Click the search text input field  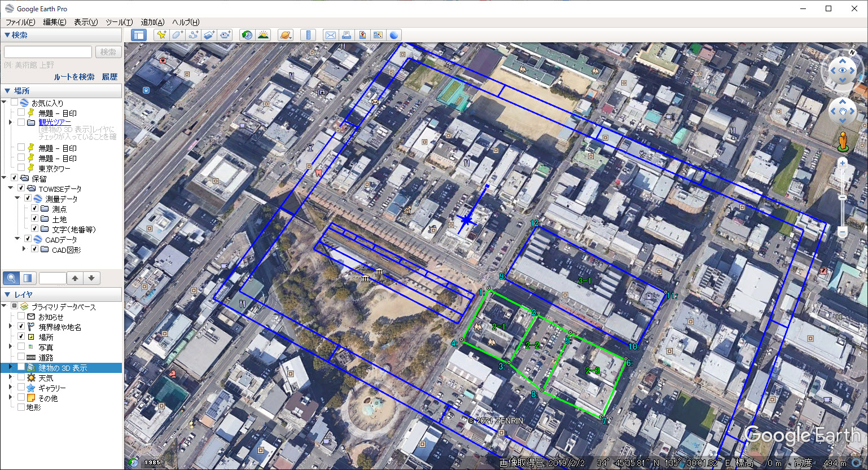(x=48, y=52)
